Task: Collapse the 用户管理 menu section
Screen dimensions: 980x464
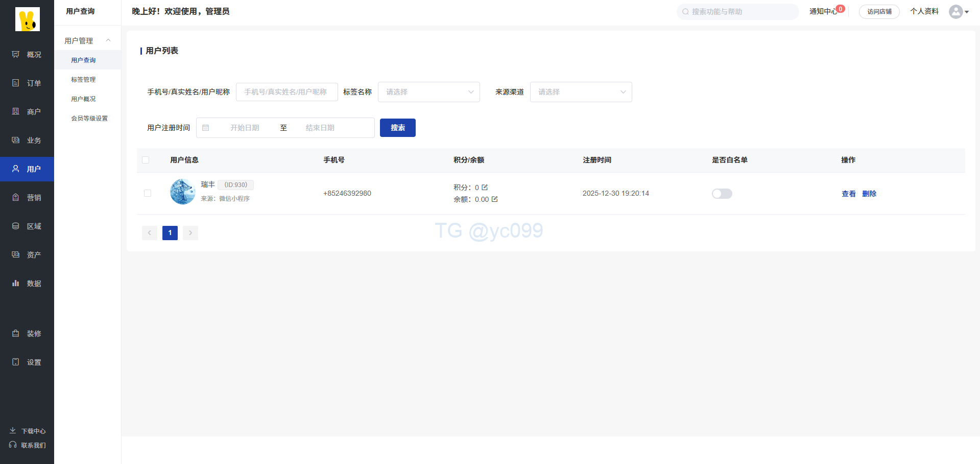Action: coord(108,40)
